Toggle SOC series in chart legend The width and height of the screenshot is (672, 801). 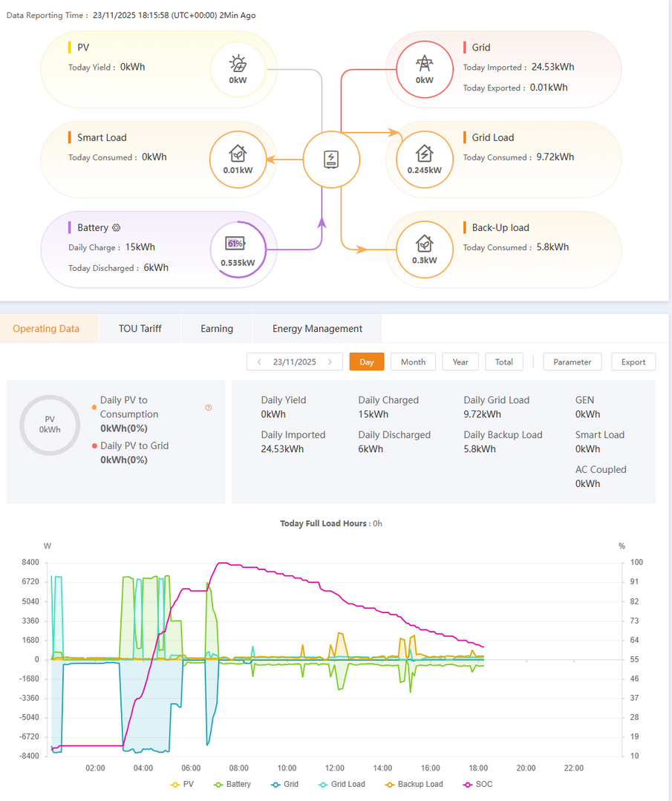point(477,784)
